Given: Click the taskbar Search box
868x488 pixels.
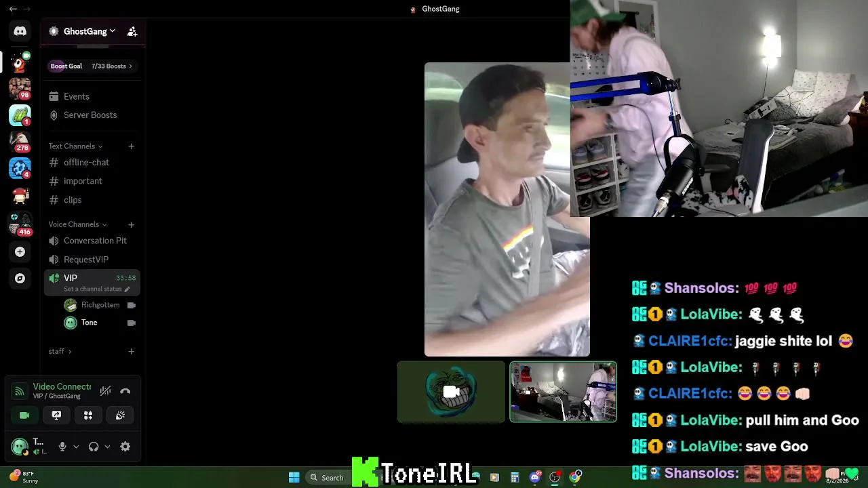Looking at the screenshot, I should 328,477.
